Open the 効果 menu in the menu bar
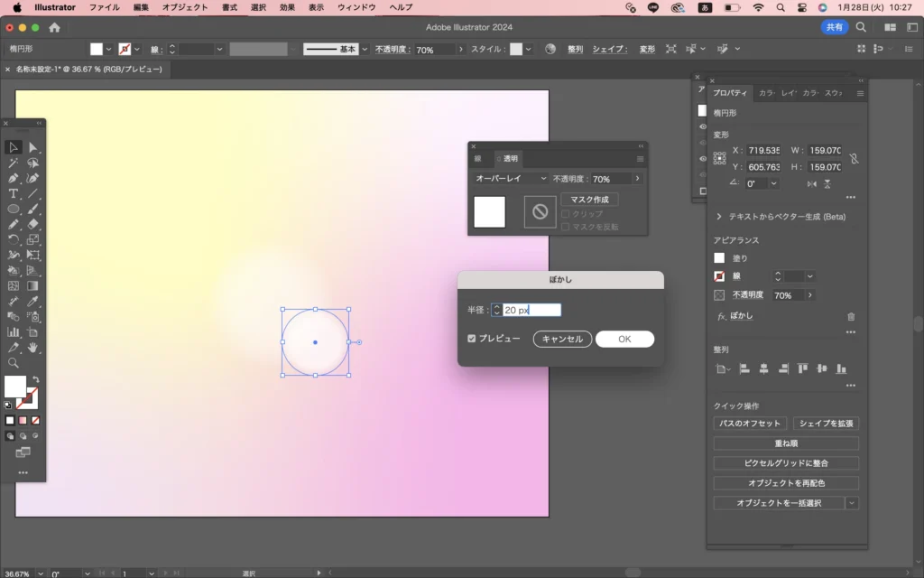Viewport: 924px width, 578px height. pyautogui.click(x=287, y=7)
